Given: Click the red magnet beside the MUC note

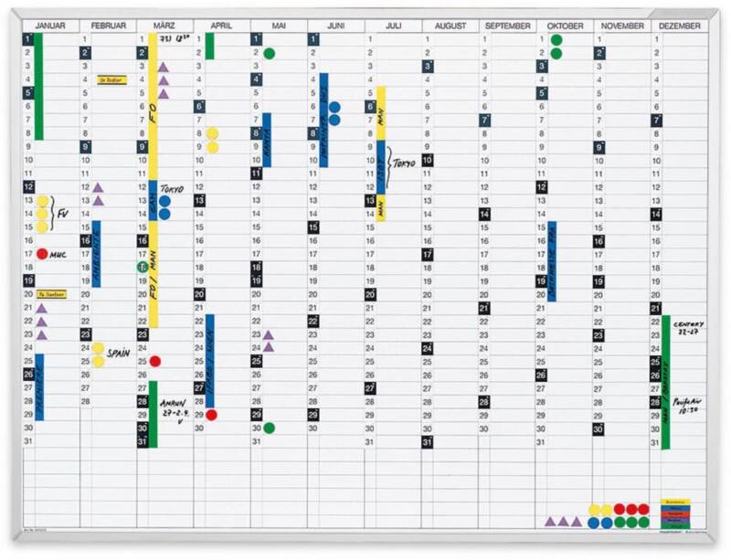Looking at the screenshot, I should [x=42, y=253].
